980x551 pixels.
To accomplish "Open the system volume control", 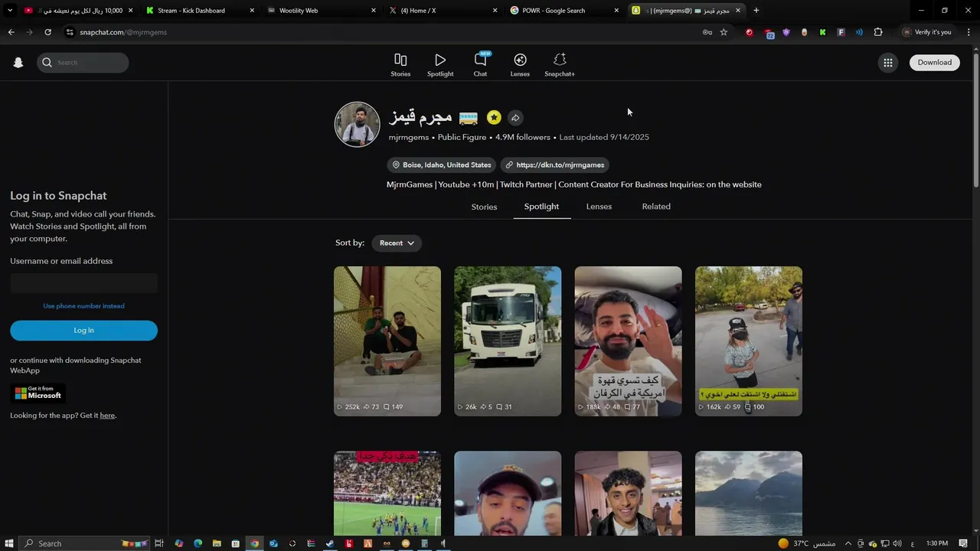I will [x=897, y=543].
